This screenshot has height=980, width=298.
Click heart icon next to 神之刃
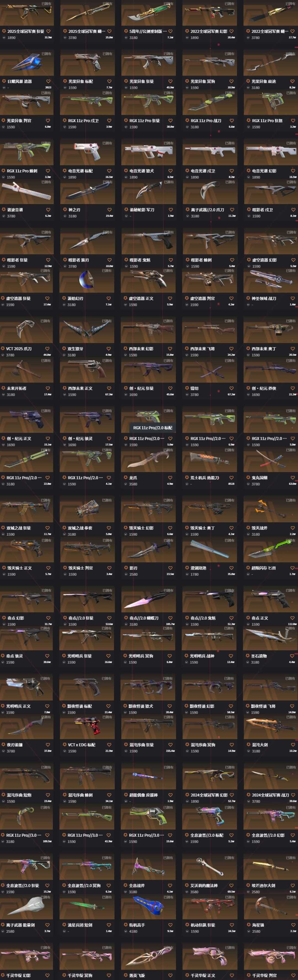pos(110,210)
